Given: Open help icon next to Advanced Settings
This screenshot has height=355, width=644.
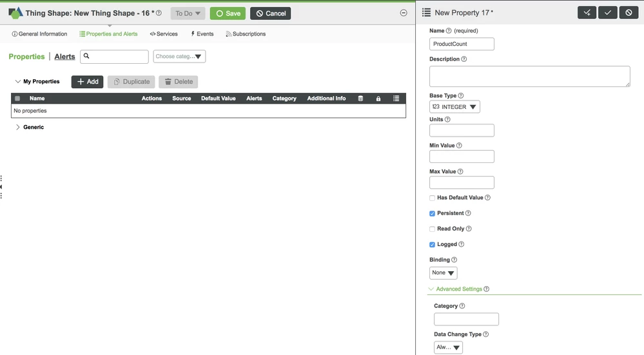Looking at the screenshot, I should tap(486, 289).
